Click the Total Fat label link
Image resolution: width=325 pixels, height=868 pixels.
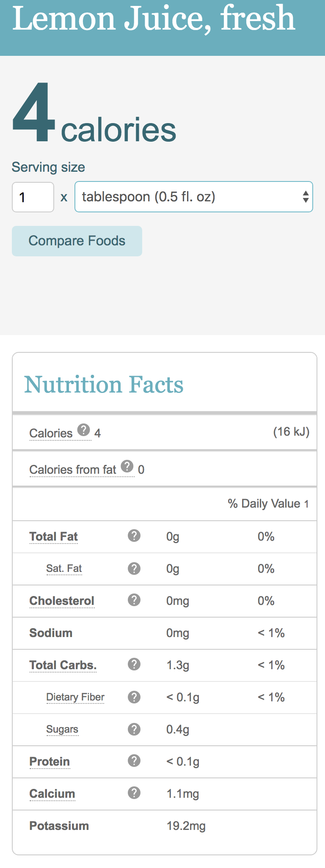pos(54,536)
